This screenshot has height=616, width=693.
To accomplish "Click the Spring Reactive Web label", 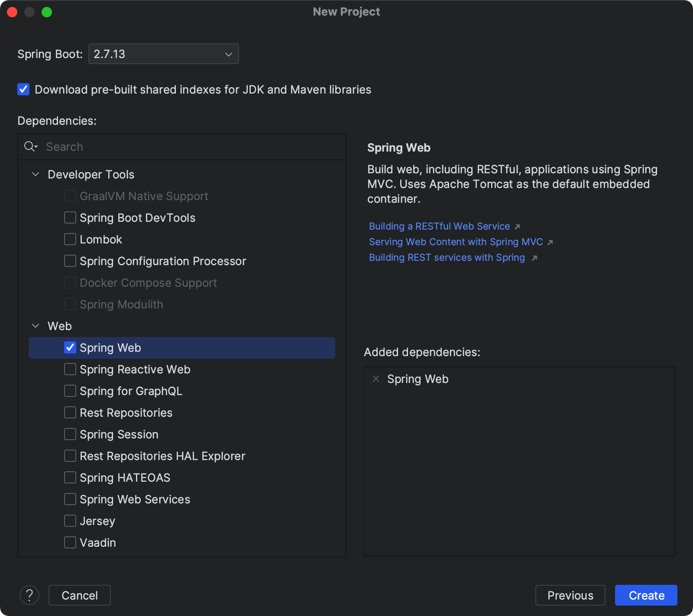I will click(135, 370).
